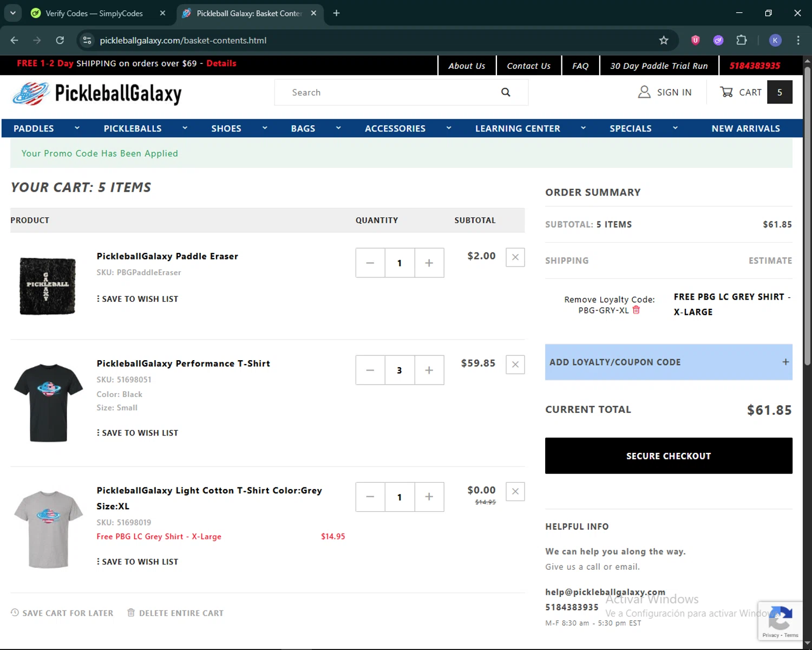
Task: Reload the page with the refresh icon
Action: pyautogui.click(x=60, y=40)
